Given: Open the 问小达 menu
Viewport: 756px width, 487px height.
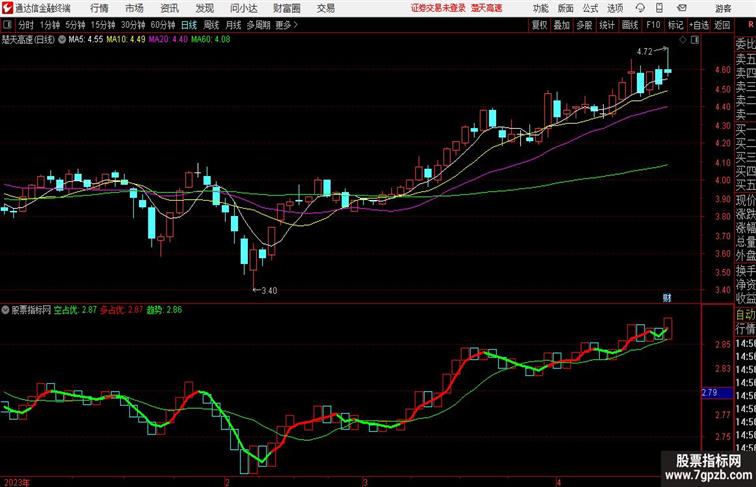Looking at the screenshot, I should click(244, 8).
